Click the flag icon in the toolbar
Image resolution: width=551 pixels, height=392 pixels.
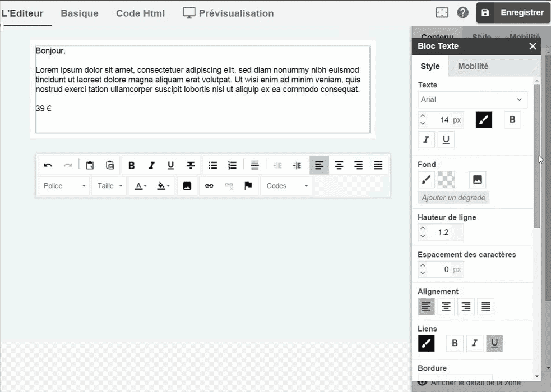pos(247,185)
